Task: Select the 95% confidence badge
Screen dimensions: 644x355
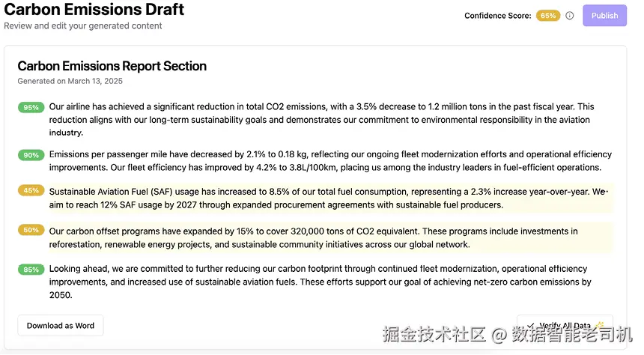Action: click(x=31, y=107)
